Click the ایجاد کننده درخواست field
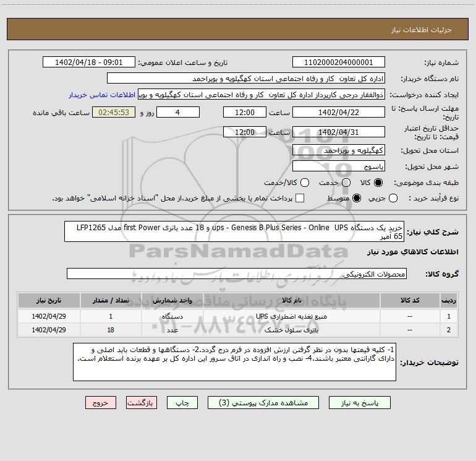The height and width of the screenshot is (461, 476). tap(261, 95)
